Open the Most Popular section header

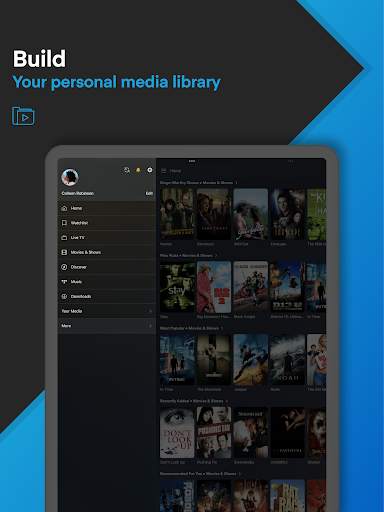pyautogui.click(x=191, y=328)
